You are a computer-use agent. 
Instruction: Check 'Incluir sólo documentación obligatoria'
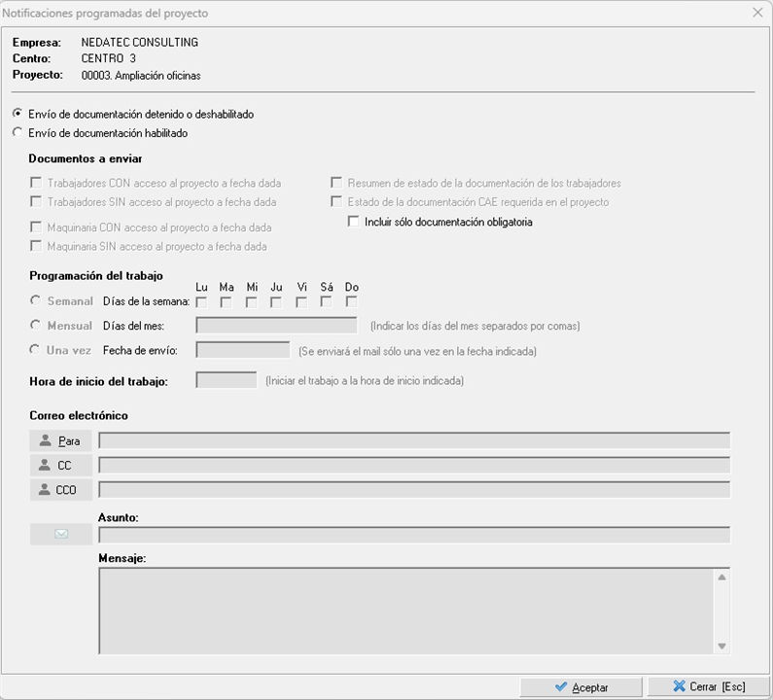click(354, 222)
